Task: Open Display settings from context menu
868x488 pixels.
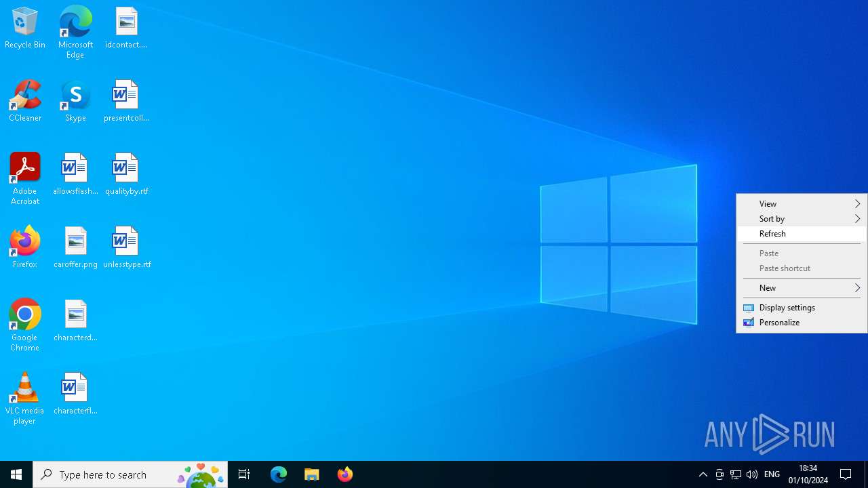Action: pos(802,308)
